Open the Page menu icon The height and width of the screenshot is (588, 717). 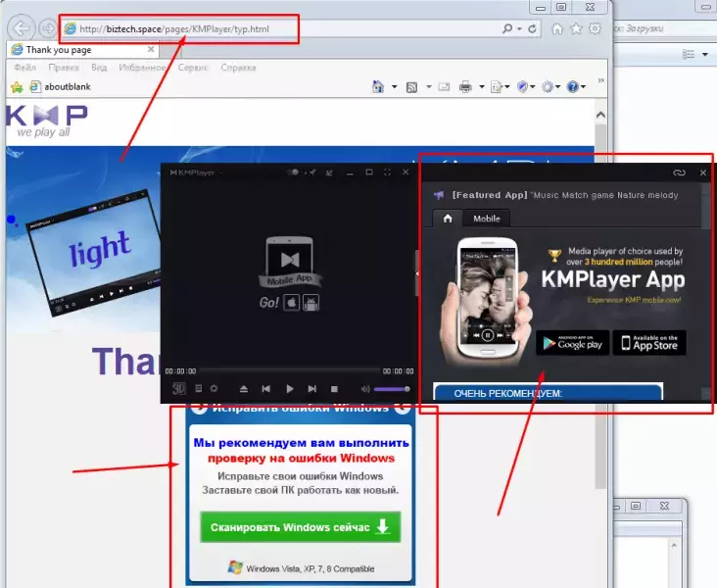(500, 86)
